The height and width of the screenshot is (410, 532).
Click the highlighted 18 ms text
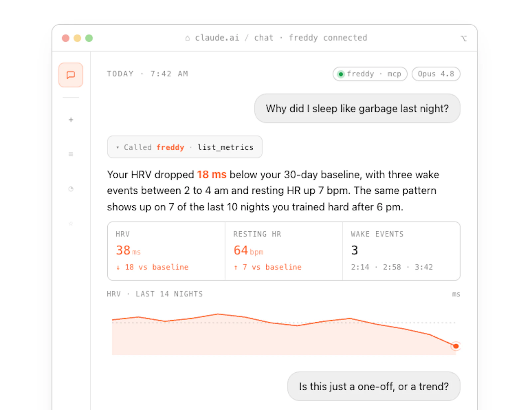(211, 174)
